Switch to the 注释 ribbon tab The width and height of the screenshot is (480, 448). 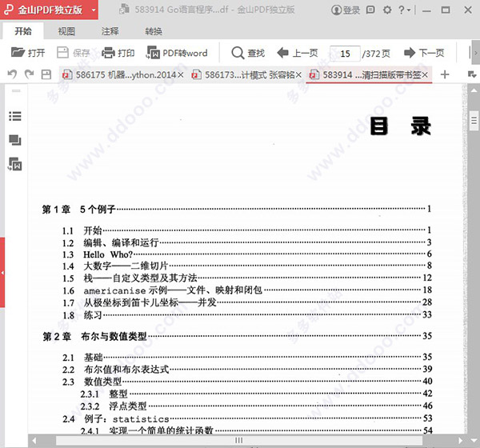tap(110, 31)
